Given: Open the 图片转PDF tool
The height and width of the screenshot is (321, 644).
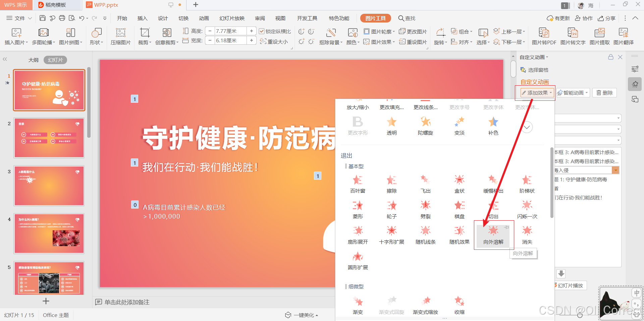Looking at the screenshot, I should [x=544, y=36].
